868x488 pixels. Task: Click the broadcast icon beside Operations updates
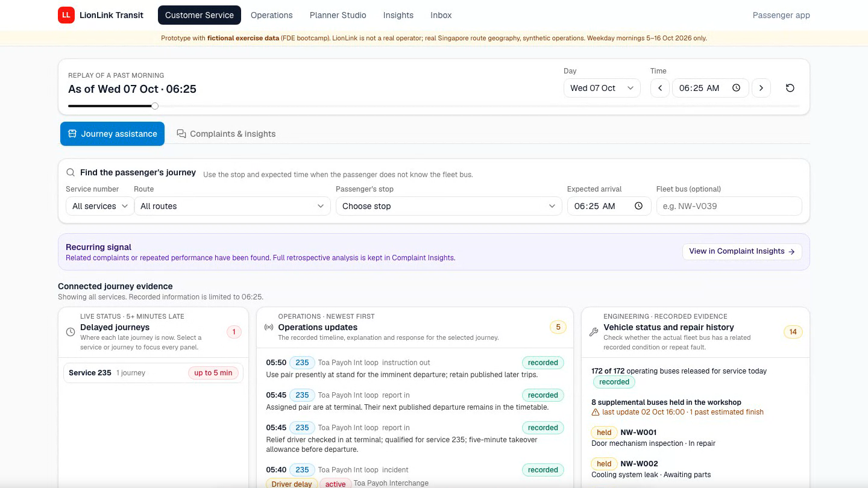point(269,328)
